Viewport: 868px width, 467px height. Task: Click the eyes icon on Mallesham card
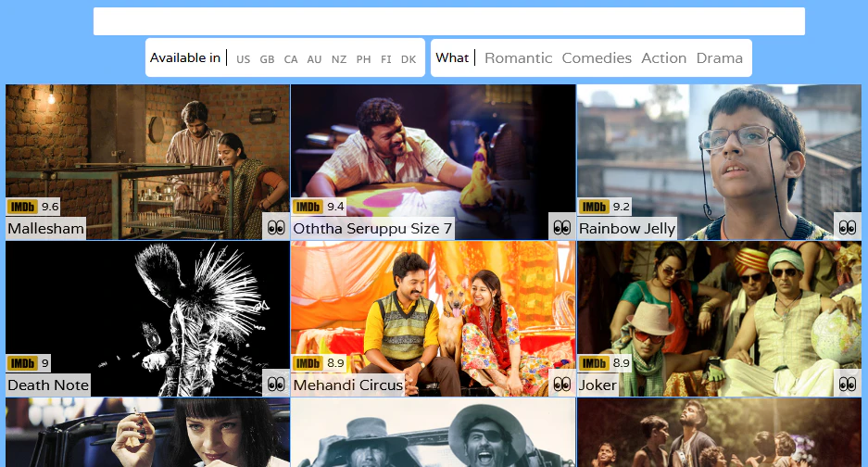tap(276, 228)
